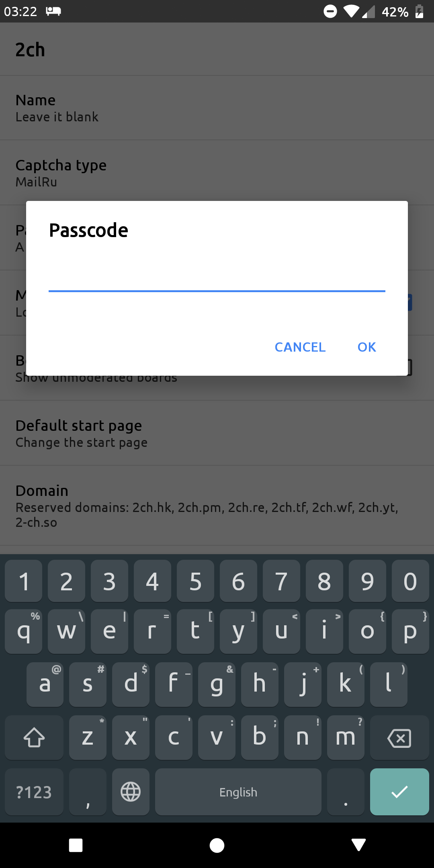This screenshot has height=868, width=434.
Task: Switch keyboard to ?123 symbols layout
Action: [34, 792]
